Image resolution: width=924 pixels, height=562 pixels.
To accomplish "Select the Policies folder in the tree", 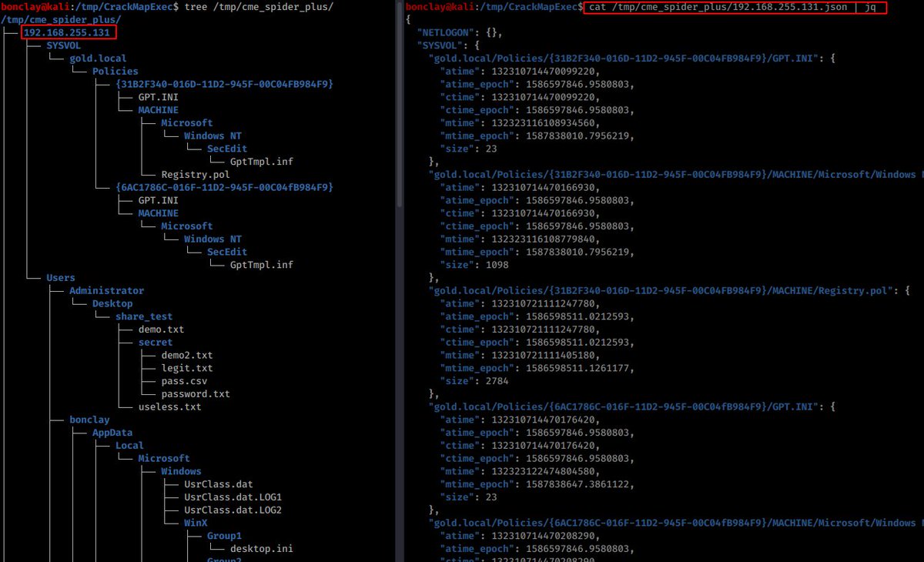I will coord(115,71).
